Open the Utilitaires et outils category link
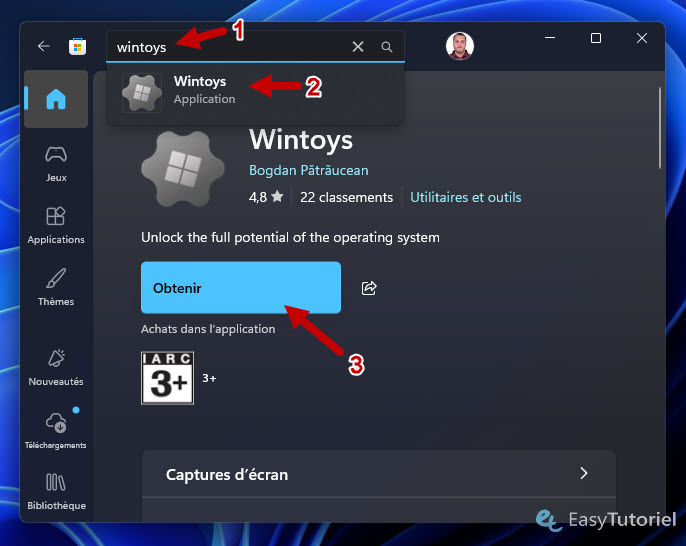 (466, 197)
